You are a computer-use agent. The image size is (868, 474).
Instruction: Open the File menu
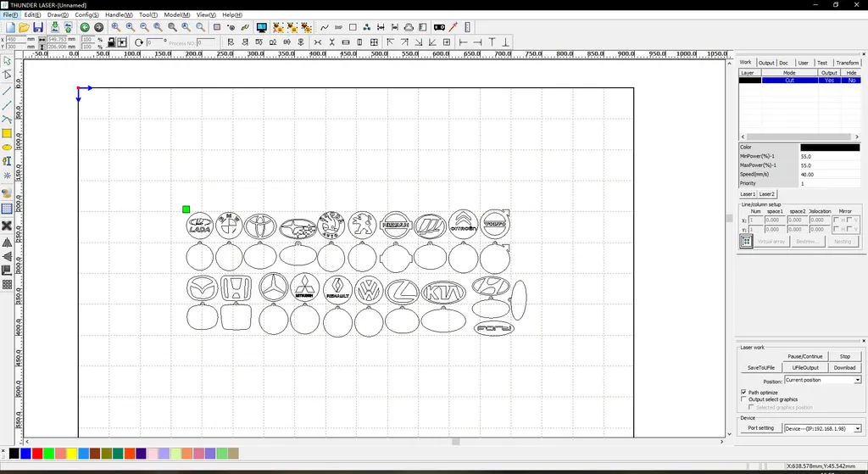(10, 15)
